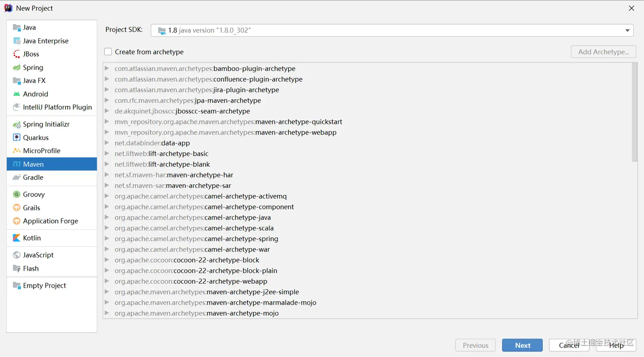
Task: Select maven-archetype-j2ee-simple row
Action: click(368, 292)
